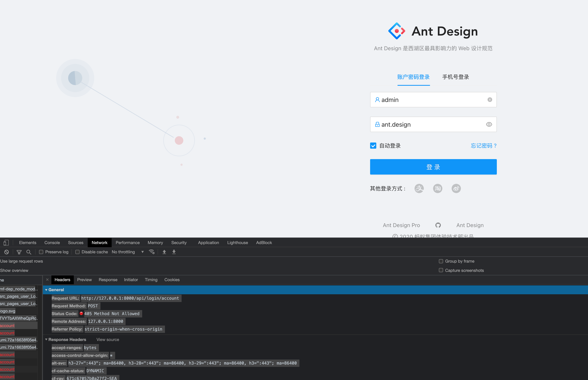Sign in with the Taobao icon
The width and height of the screenshot is (588, 380).
pyautogui.click(x=437, y=188)
